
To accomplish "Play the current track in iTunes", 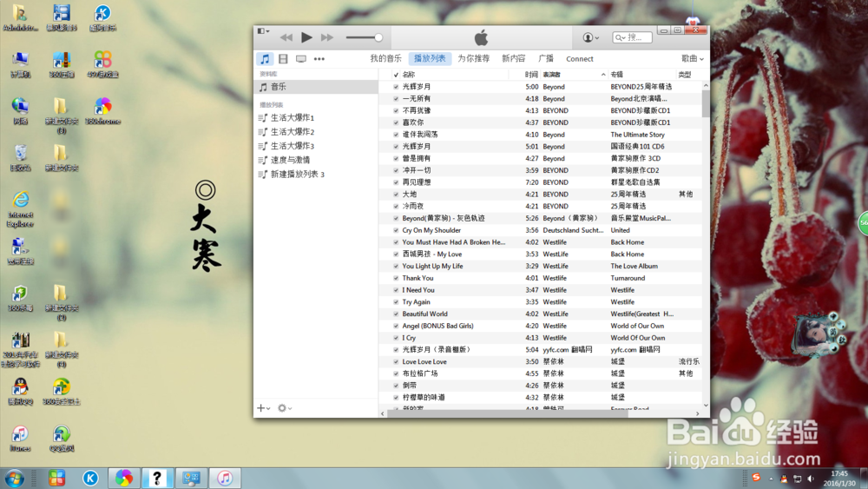I will point(306,37).
